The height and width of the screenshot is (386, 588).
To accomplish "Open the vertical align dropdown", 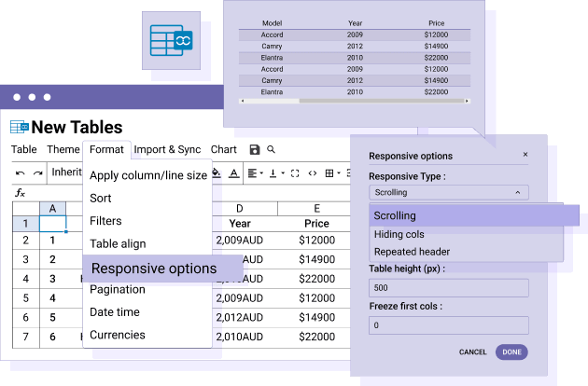I will 276,172.
